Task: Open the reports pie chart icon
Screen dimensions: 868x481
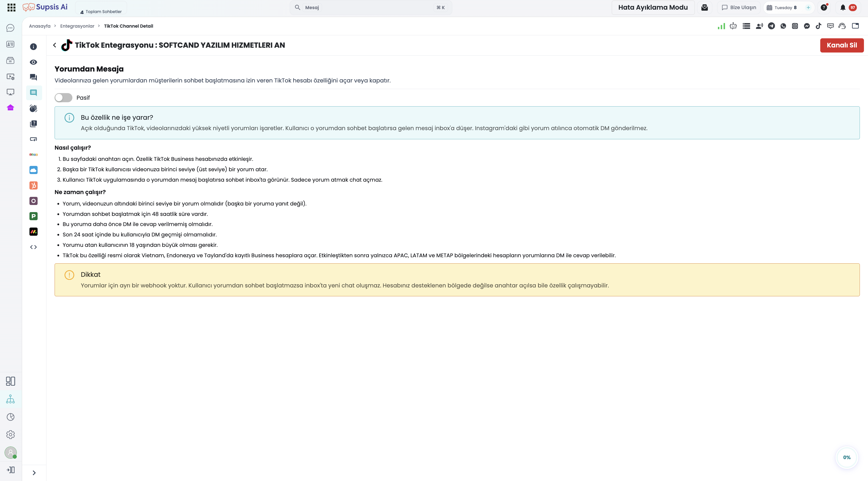Action: (10, 417)
